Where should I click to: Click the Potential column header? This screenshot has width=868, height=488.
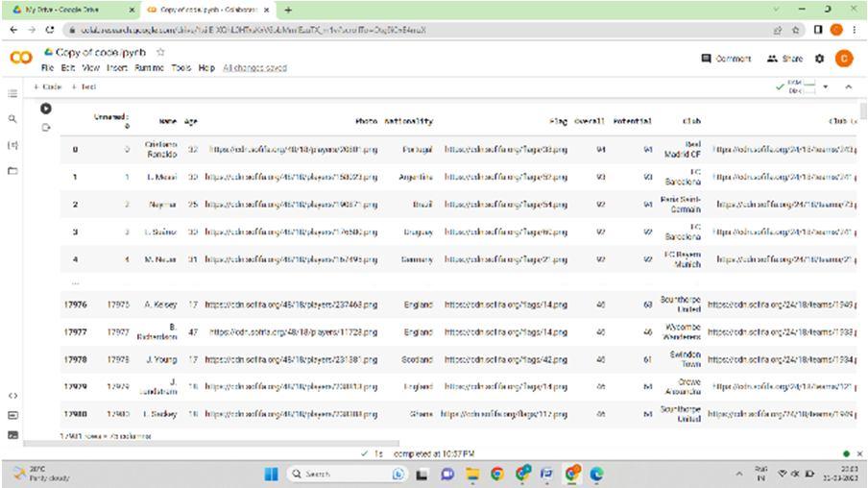click(632, 121)
